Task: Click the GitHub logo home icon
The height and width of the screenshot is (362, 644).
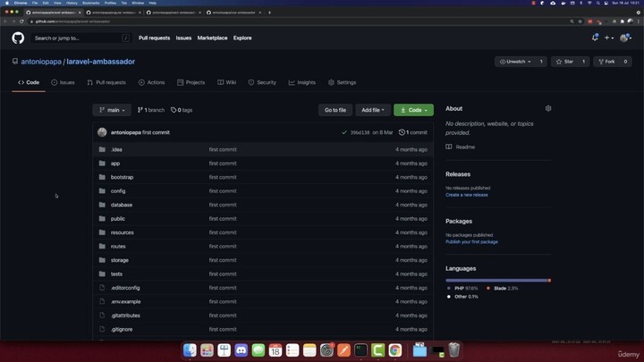Action: click(18, 38)
